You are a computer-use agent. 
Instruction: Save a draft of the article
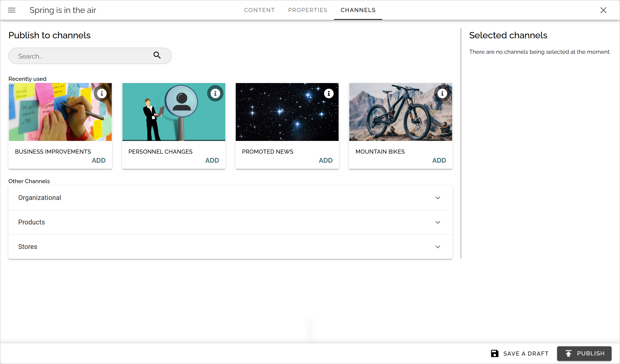point(519,353)
